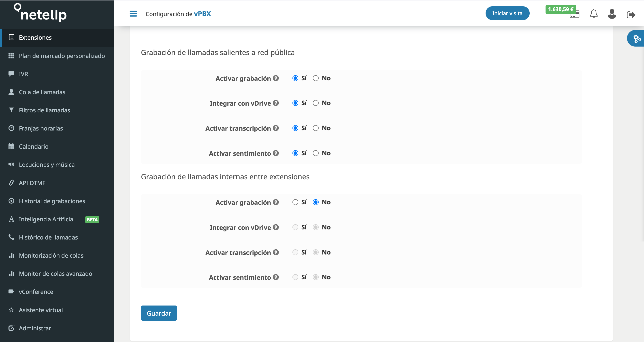Show help for internal Activar sentimiento
Screen dimensions: 644x342
276,277
